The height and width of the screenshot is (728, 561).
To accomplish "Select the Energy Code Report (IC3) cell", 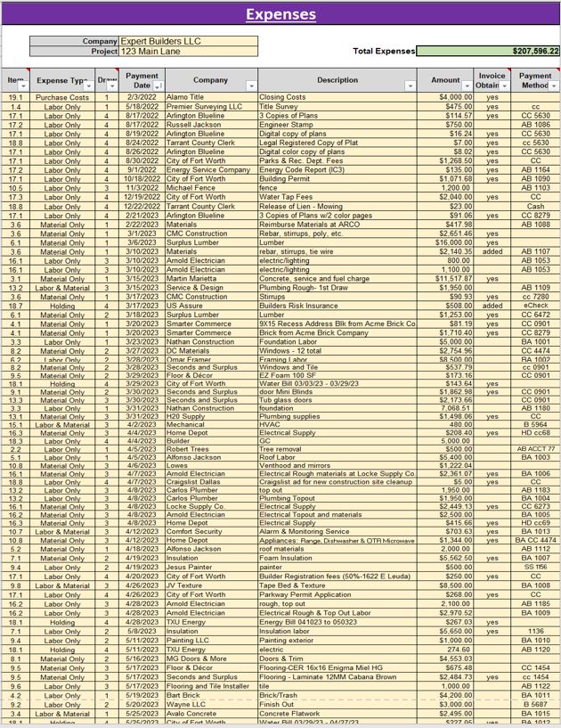I will [x=337, y=170].
